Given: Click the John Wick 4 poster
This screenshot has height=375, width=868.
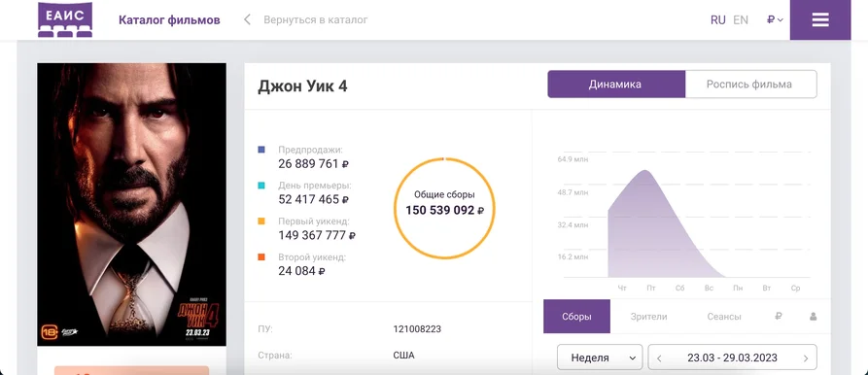Looking at the screenshot, I should (x=132, y=204).
